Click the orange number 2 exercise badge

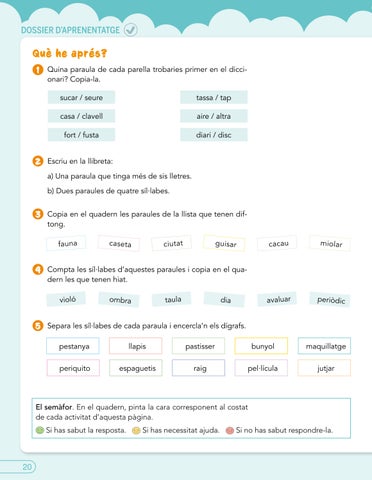point(38,161)
